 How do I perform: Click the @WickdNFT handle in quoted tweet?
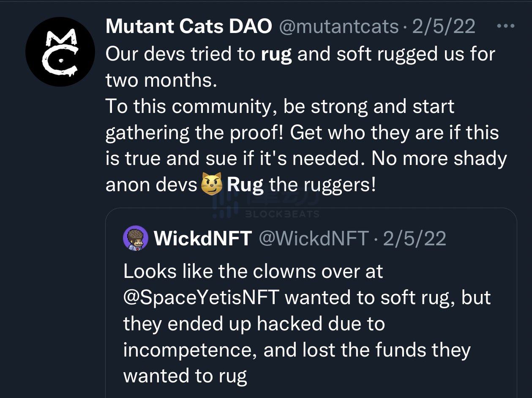pos(314,239)
